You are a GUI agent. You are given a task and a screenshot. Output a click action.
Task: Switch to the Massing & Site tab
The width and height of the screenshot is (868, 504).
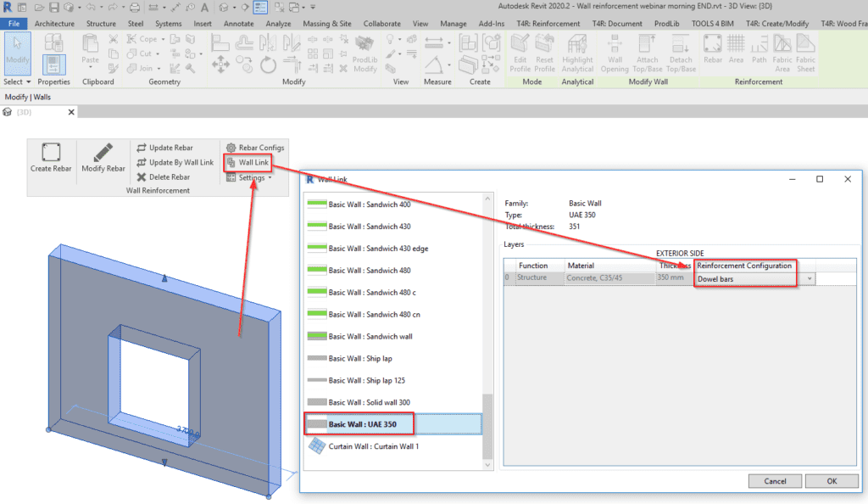click(x=327, y=23)
